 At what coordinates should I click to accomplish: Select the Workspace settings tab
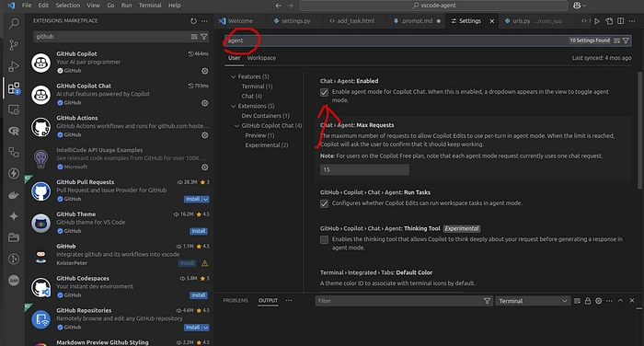coord(261,58)
